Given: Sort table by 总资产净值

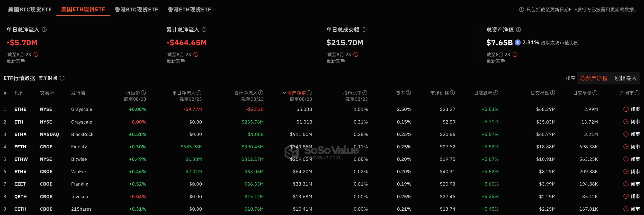Looking at the screenshot, I should click(x=594, y=78).
